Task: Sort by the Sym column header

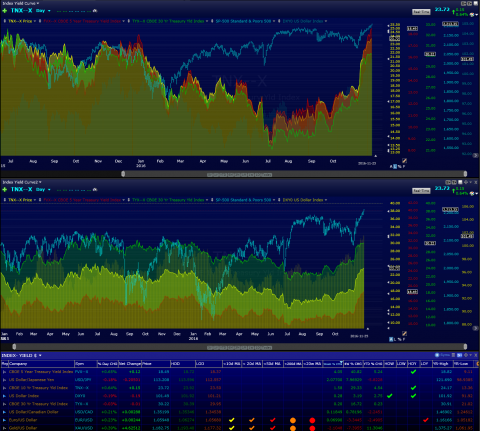Action: 85,364
